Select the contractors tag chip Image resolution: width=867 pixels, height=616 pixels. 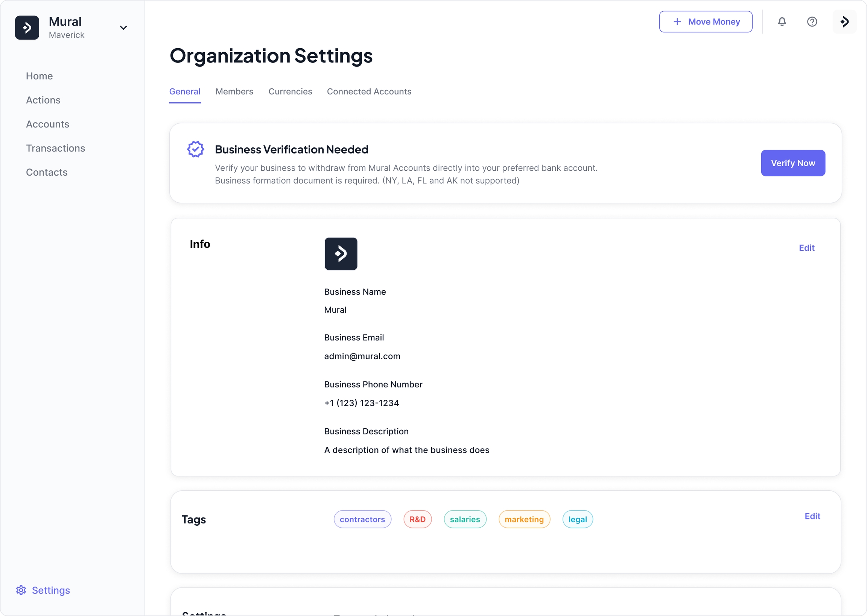click(362, 519)
